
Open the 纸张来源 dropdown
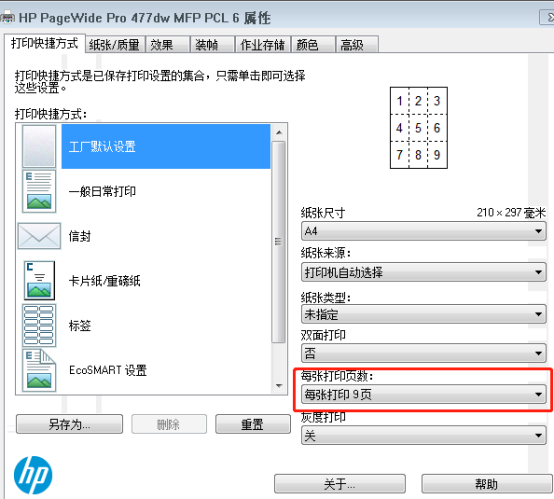[x=424, y=272]
